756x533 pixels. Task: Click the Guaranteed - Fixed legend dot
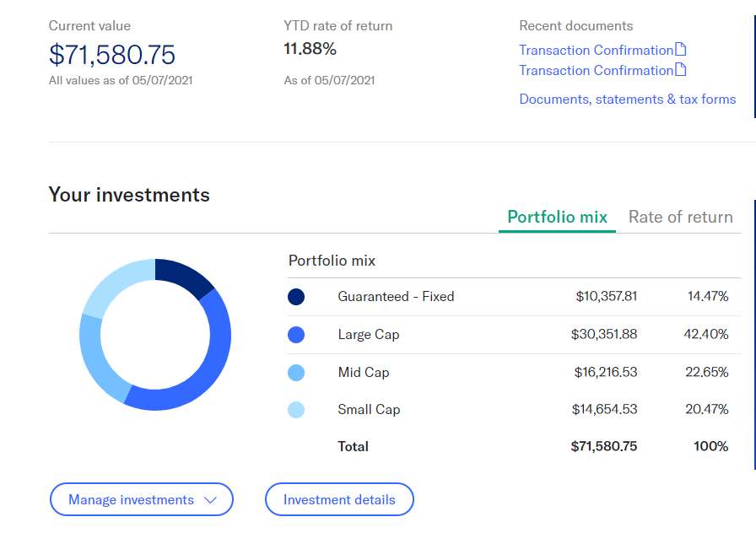click(x=296, y=297)
